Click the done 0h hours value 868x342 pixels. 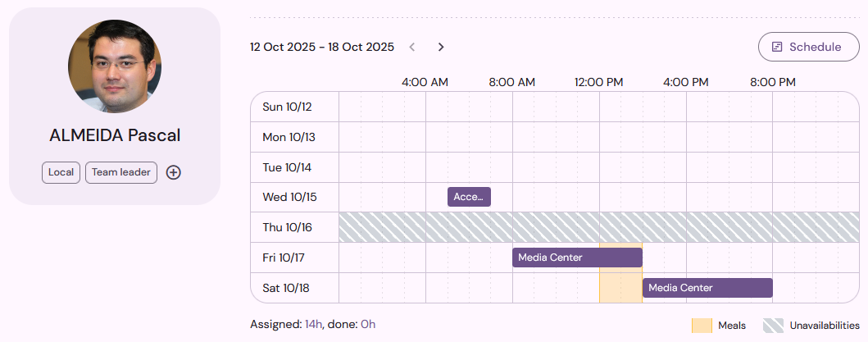click(368, 324)
